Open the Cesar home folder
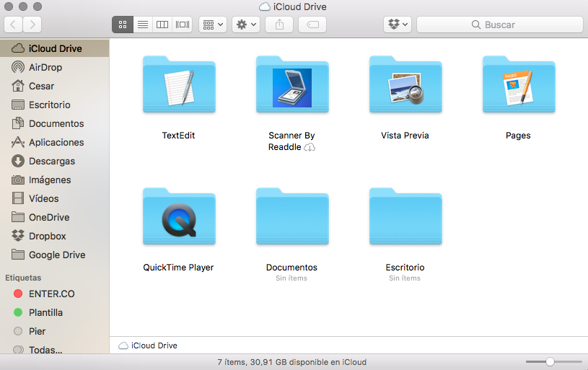 pos(55,87)
